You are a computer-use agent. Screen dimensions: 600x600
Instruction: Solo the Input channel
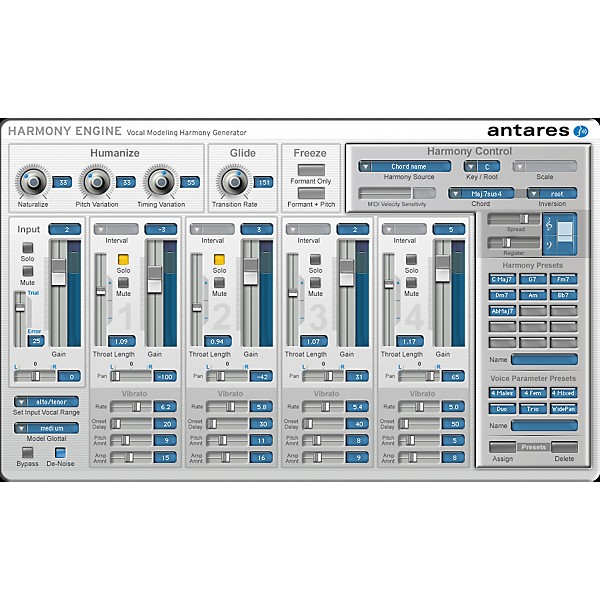point(28,247)
